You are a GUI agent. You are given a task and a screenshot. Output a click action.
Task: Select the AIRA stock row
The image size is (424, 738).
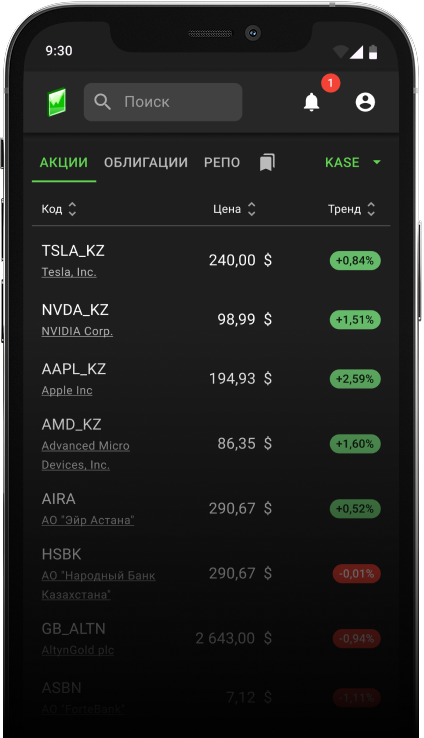211,509
